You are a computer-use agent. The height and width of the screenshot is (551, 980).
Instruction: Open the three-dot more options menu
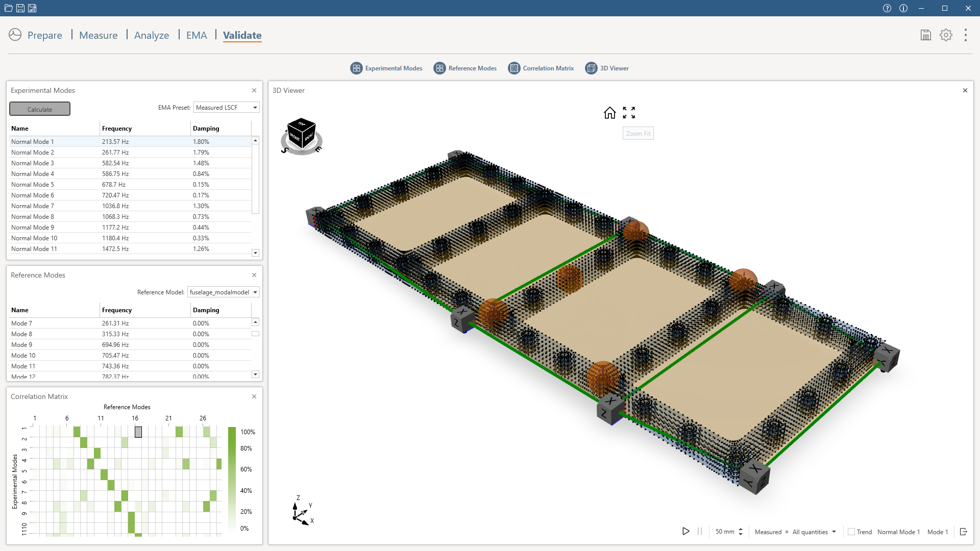pyautogui.click(x=965, y=35)
